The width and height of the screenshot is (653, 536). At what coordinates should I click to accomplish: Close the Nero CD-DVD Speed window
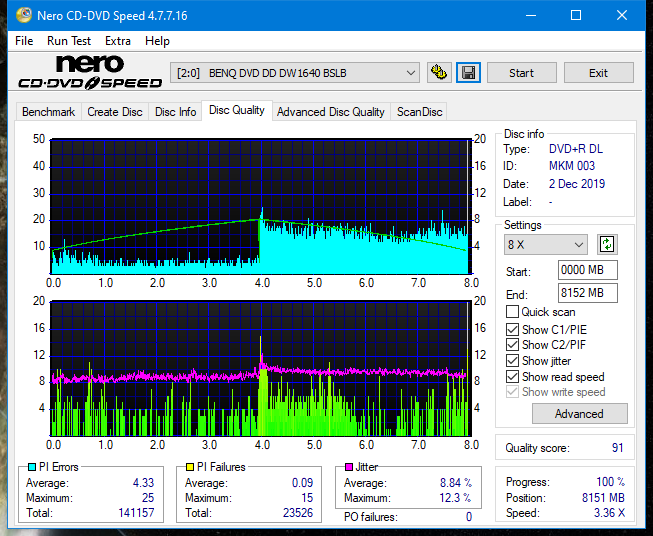pos(622,15)
